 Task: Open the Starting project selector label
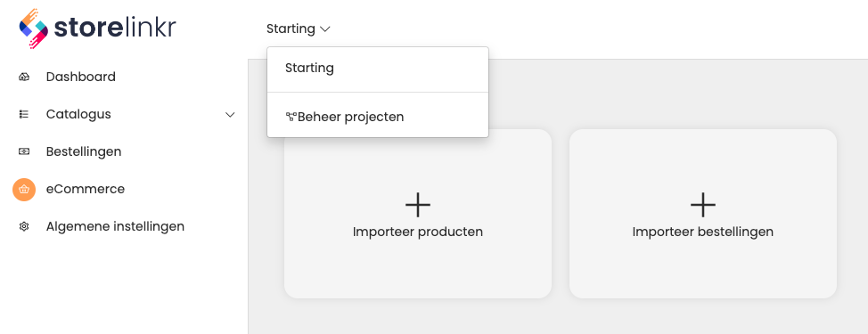point(291,29)
